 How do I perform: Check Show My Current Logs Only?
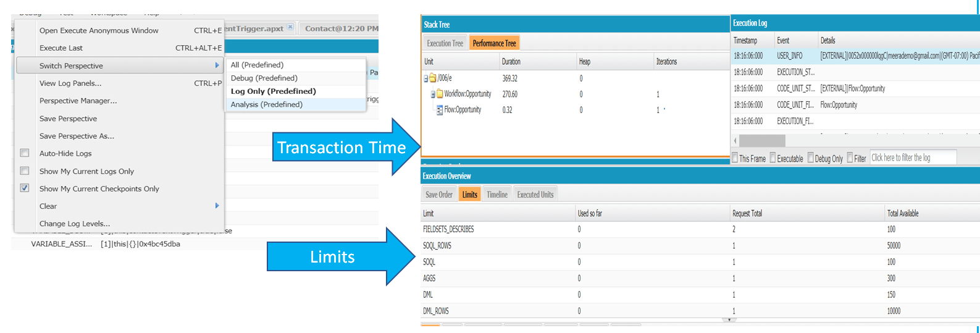[x=25, y=171]
